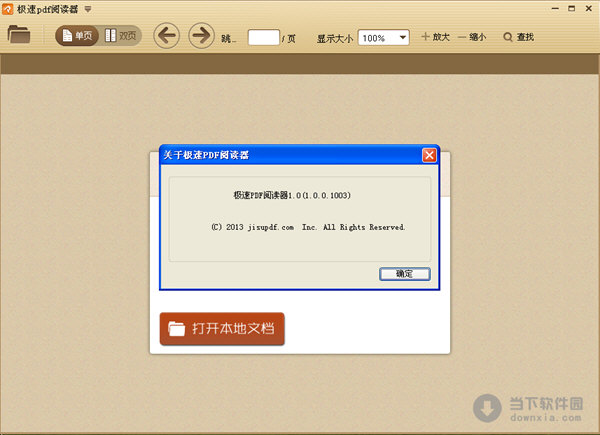Click the about dialog title bar text
This screenshot has width=600, height=435.
pos(206,155)
